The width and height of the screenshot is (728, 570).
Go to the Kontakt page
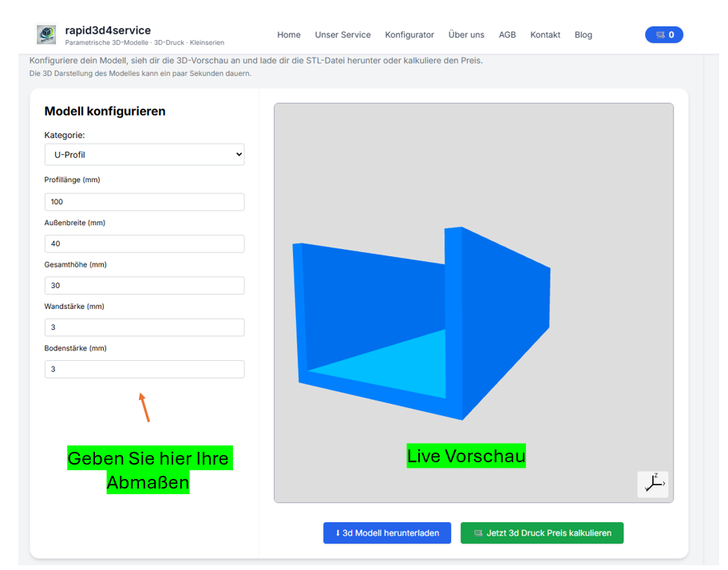545,35
